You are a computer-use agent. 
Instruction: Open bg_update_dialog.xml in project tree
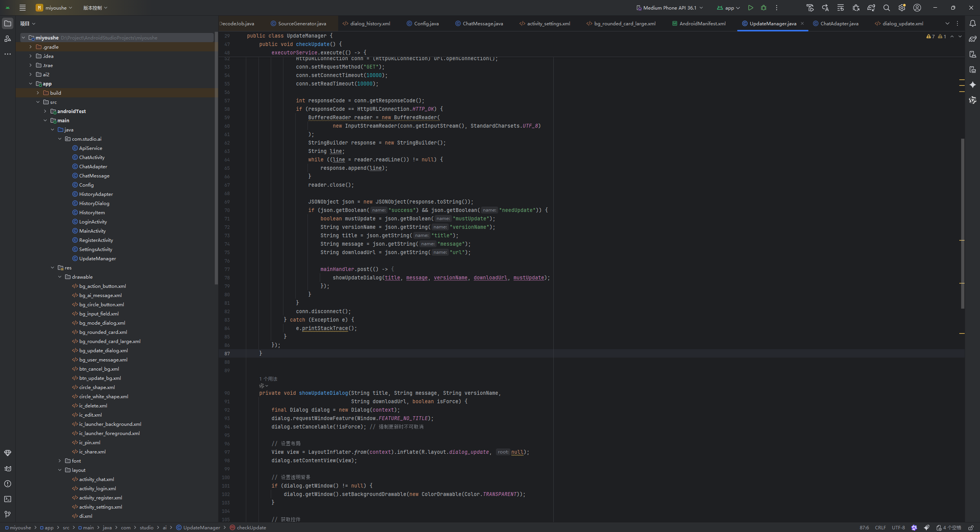pyautogui.click(x=103, y=350)
